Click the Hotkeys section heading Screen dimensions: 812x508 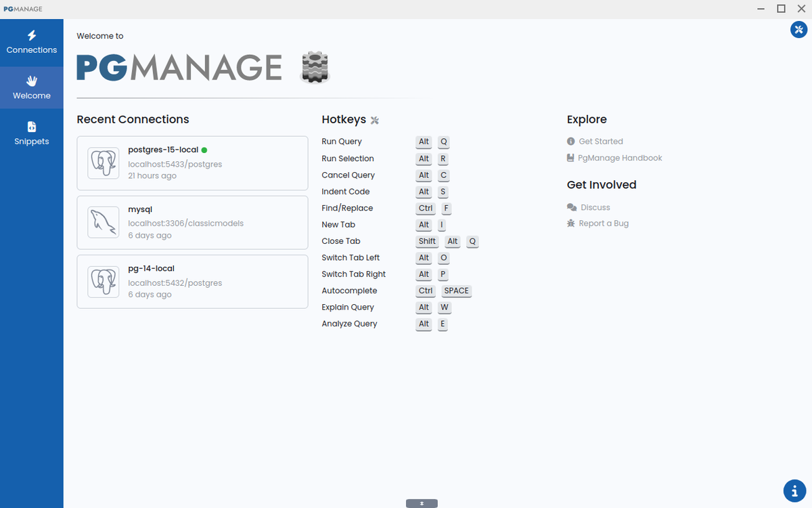point(344,120)
